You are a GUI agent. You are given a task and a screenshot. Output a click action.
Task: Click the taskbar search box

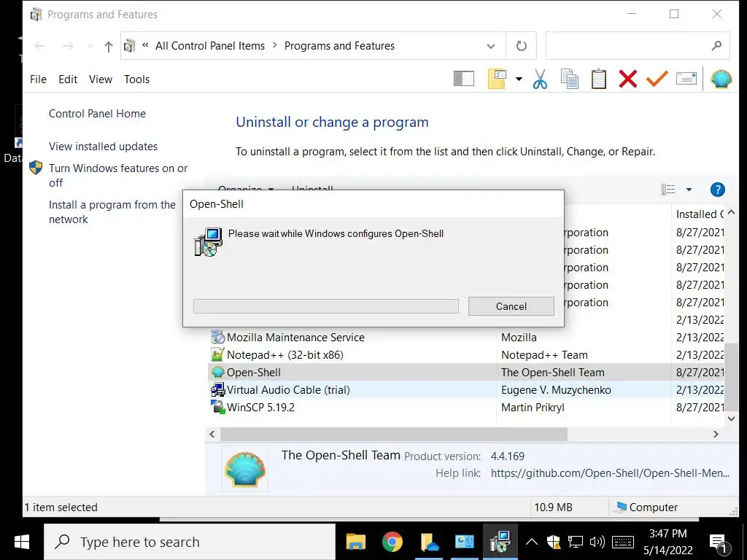pos(190,542)
